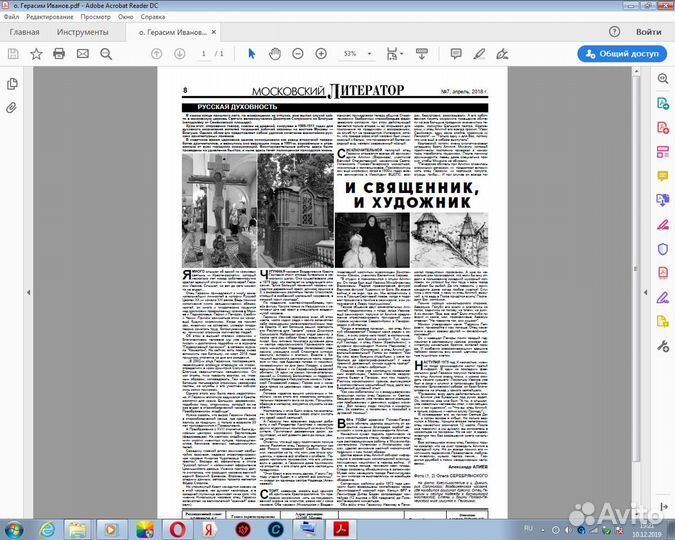Bookmark file with the star icon
This screenshot has width=675, height=540.
pos(36,53)
